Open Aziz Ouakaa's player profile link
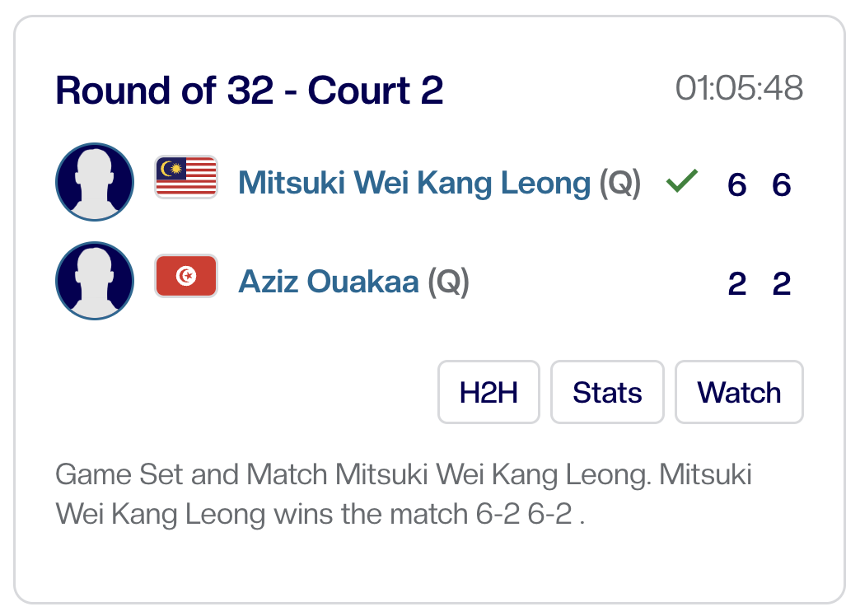The image size is (860, 616). [x=329, y=282]
